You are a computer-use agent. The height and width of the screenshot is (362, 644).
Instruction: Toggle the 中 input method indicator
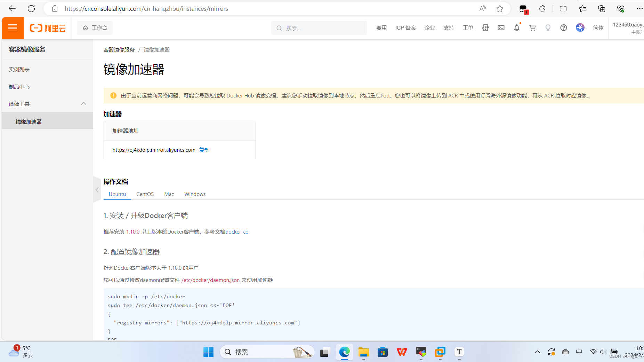tap(579, 352)
